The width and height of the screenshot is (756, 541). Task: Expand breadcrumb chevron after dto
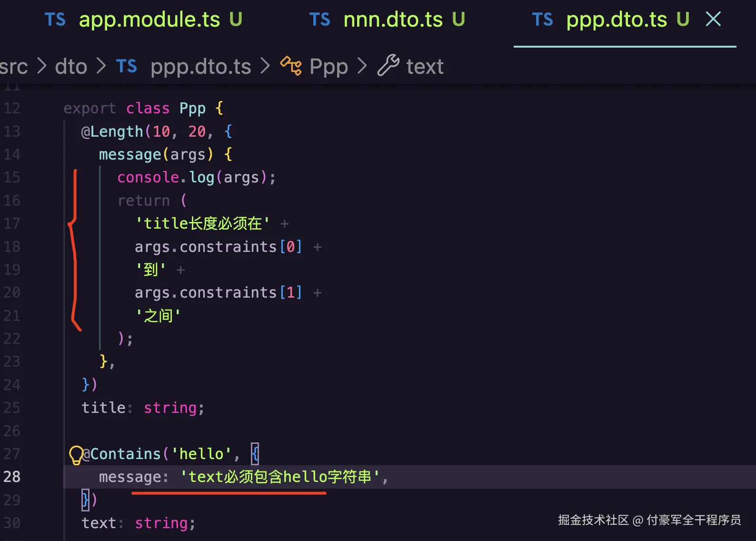(101, 66)
